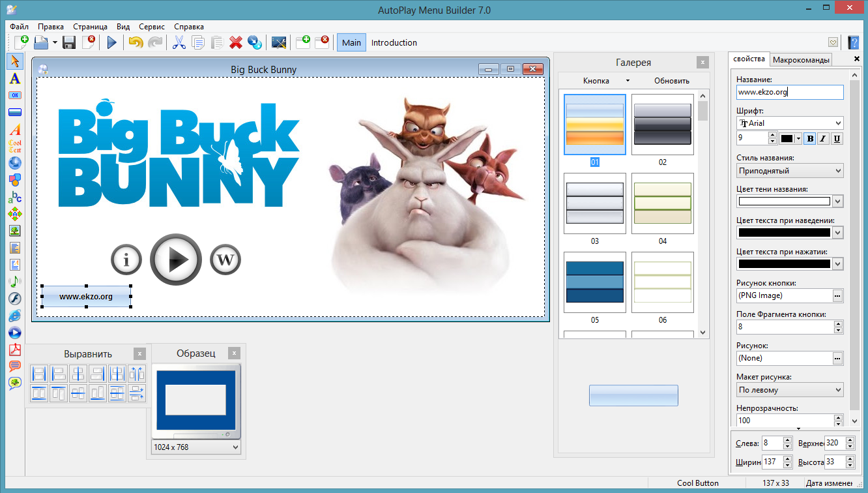Select the Main page tab
868x493 pixels.
click(x=351, y=42)
